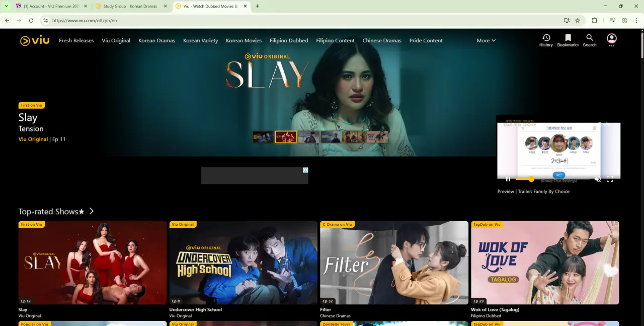Click the Viu logo to go home
The height and width of the screenshot is (326, 644).
(x=35, y=40)
